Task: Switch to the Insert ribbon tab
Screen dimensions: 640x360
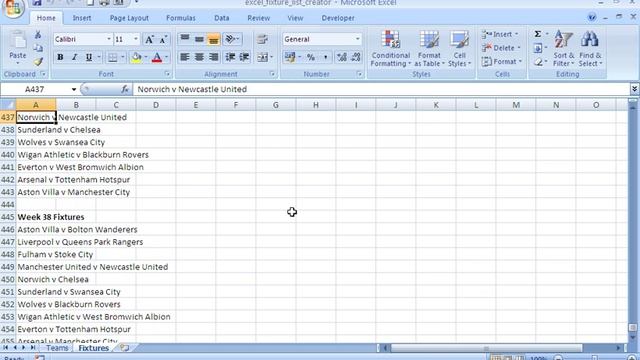Action: 82,18
